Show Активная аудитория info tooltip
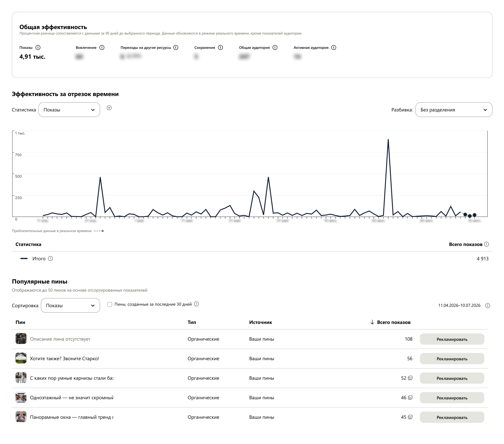 (x=334, y=48)
